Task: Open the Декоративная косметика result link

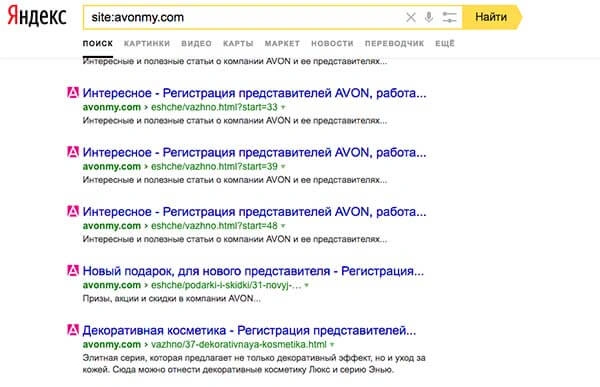Action: tap(249, 330)
